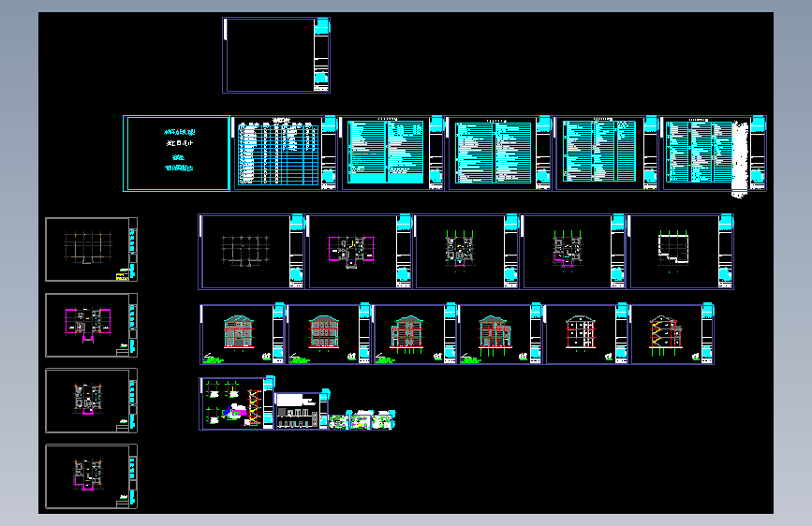Select fourth elevation sheet with green stilts
This screenshot has height=526, width=812.
click(x=500, y=334)
